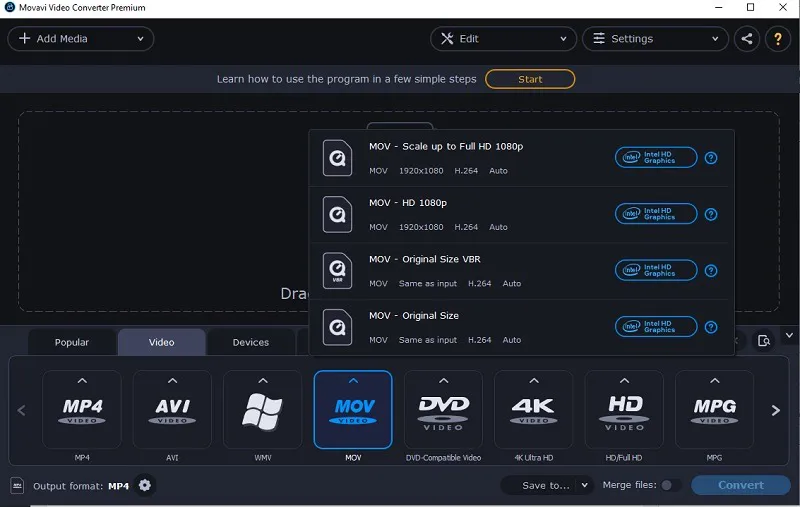Toggle Intel HD Graphics for MOV Original Size
800x507 pixels.
tap(656, 326)
